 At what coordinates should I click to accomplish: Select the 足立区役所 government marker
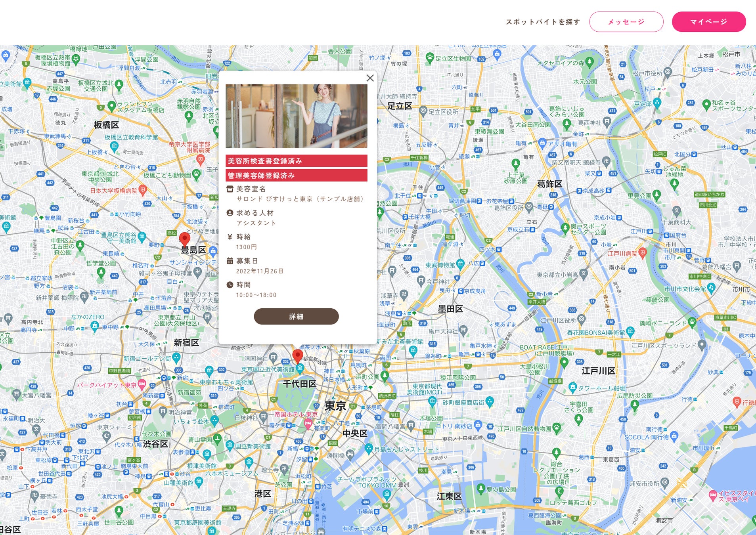tap(423, 111)
